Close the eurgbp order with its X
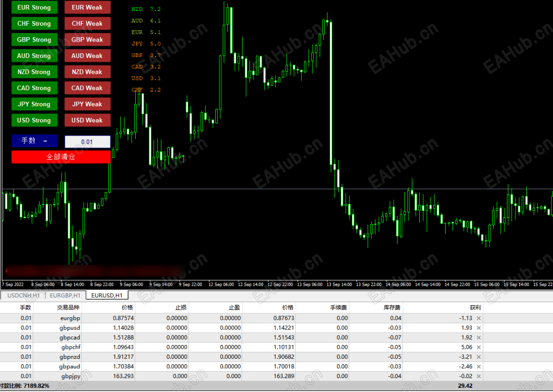 [x=479, y=318]
